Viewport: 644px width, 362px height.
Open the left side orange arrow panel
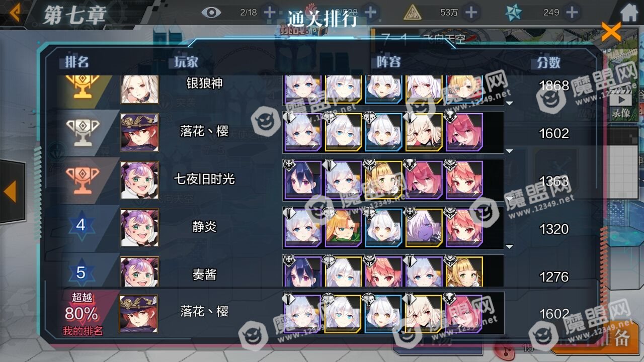(x=10, y=192)
